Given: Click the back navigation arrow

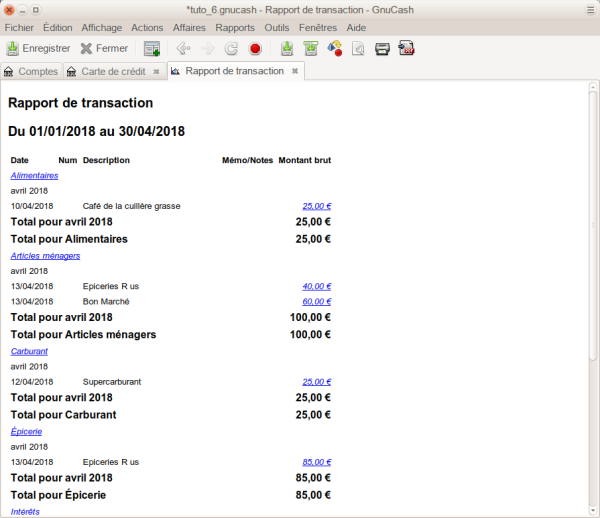Looking at the screenshot, I should point(183,49).
